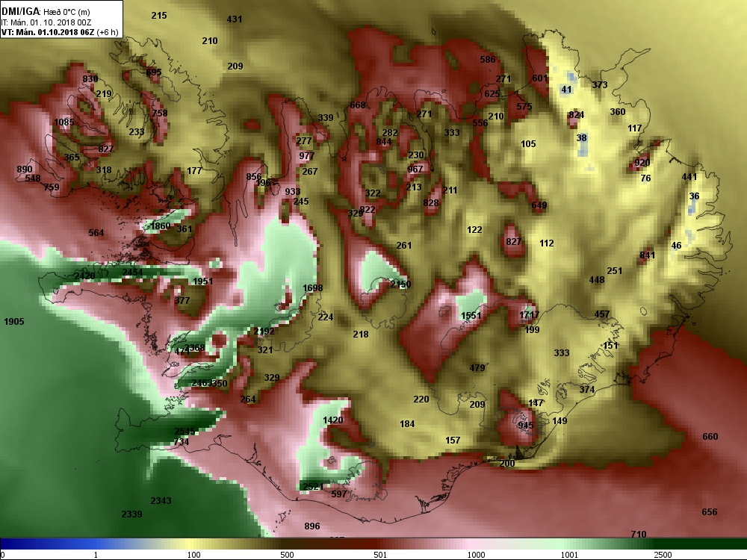Click the map value 2545
This screenshot has width=747, height=560.
185,432
